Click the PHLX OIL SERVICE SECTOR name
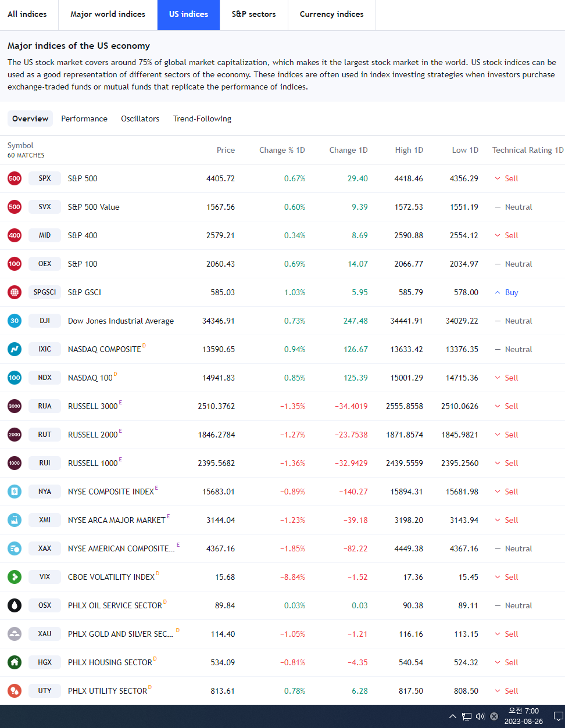Viewport: 565px width, 728px height. [115, 605]
